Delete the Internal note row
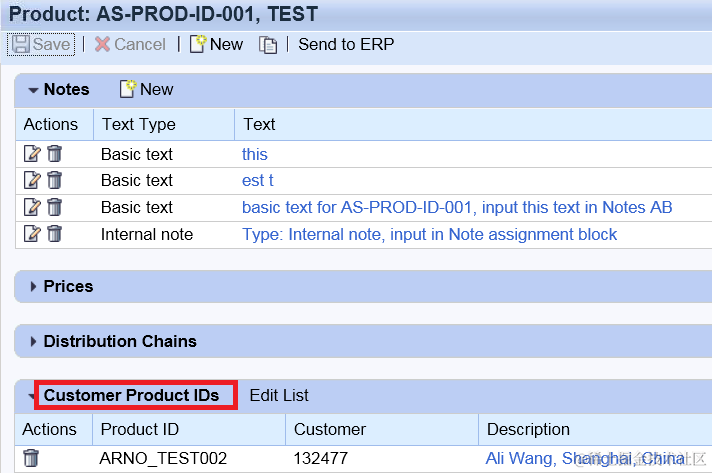This screenshot has height=473, width=712. [54, 234]
